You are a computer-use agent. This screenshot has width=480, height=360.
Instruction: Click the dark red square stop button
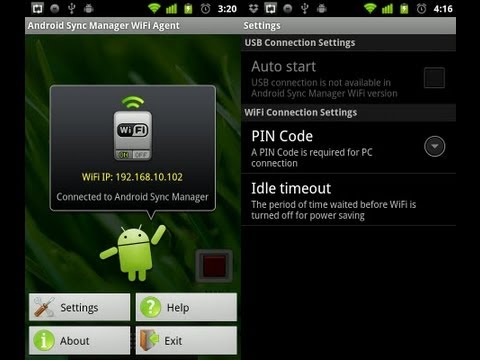214,266
